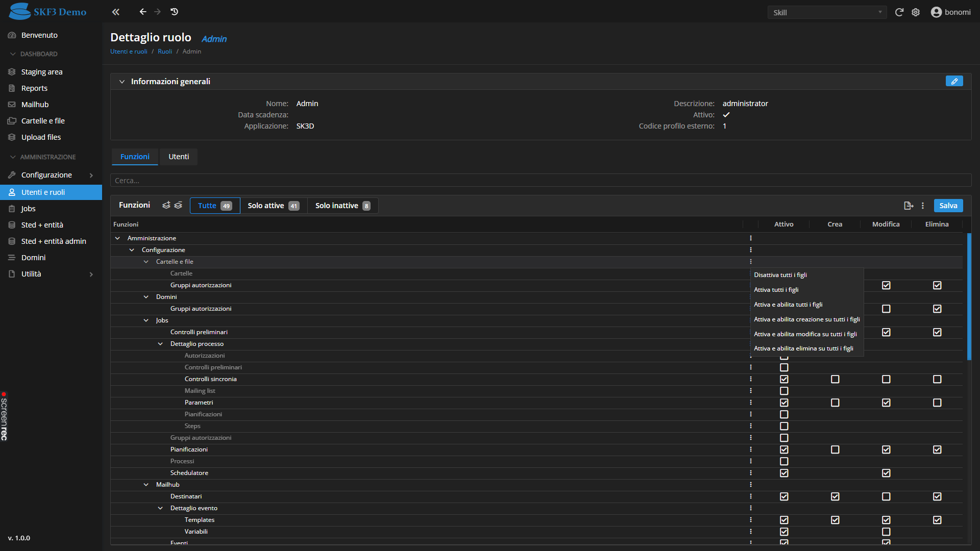Collapse the Domini tree node
980x551 pixels.
pyautogui.click(x=146, y=297)
